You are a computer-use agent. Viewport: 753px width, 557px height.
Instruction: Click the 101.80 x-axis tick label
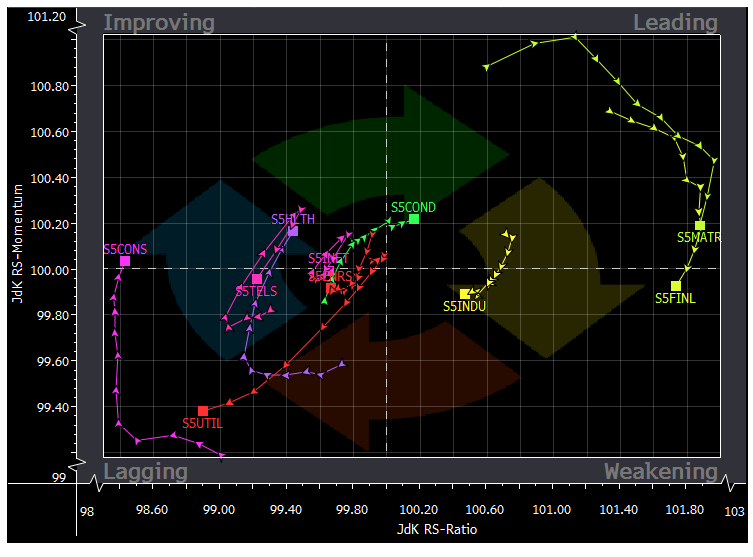tap(684, 509)
